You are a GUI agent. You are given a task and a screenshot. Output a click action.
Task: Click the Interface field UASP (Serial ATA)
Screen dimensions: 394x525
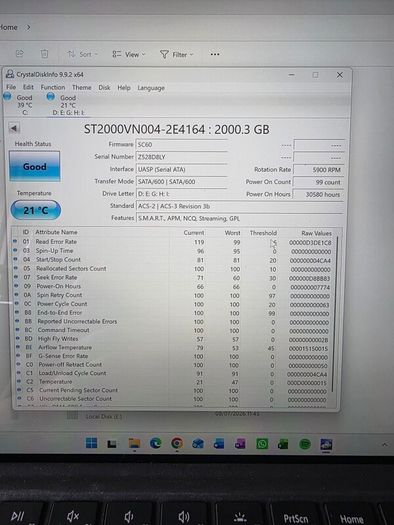tap(182, 169)
